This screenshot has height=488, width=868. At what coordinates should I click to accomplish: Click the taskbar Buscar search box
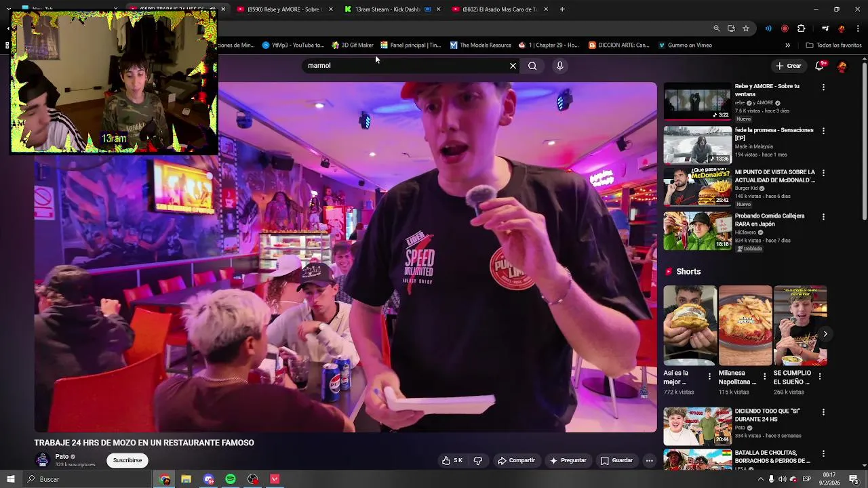[87, 479]
